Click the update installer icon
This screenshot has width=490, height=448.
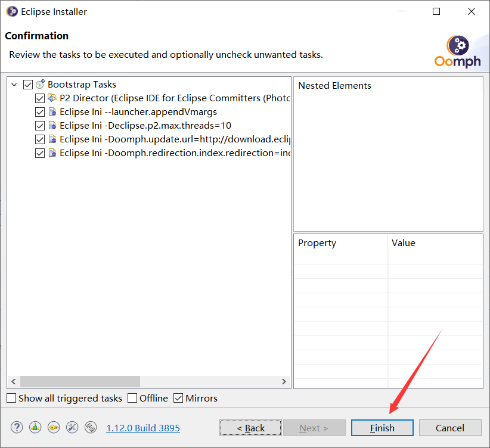tap(91, 427)
